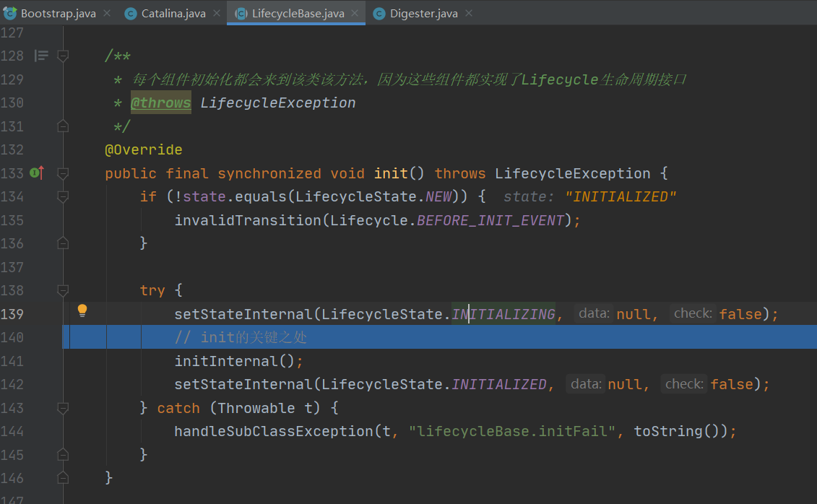Image resolution: width=817 pixels, height=504 pixels.
Task: Click the INITIALIZING constant on line 139
Action: click(503, 314)
